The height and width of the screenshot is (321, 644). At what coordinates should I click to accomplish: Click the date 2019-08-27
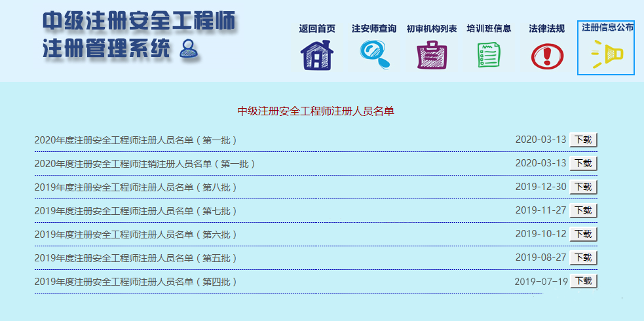[541, 257]
